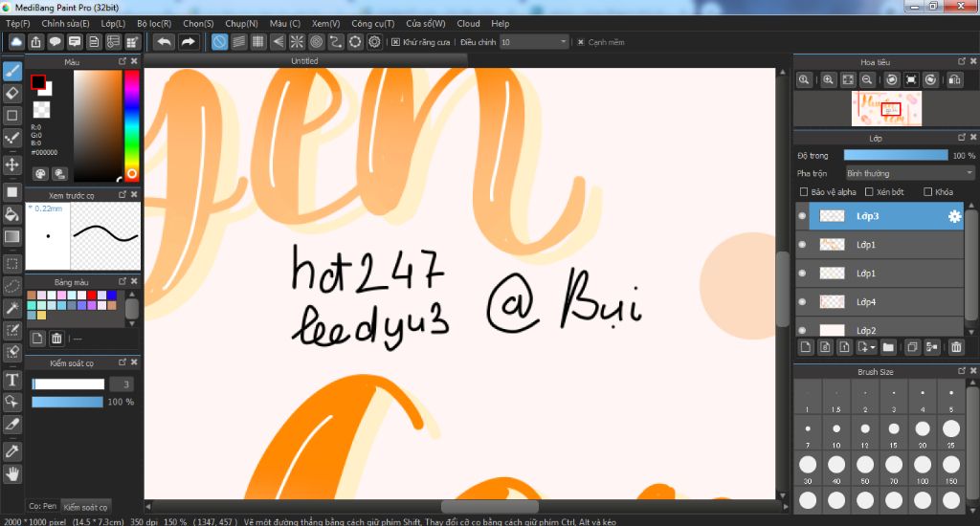The width and height of the screenshot is (980, 526).
Task: Select the rectangular Select tool
Action: tap(12, 264)
